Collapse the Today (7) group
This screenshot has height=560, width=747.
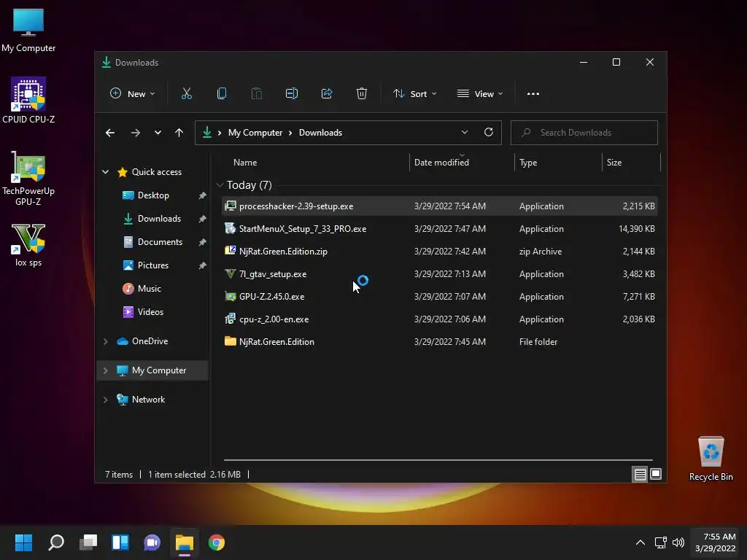tap(220, 184)
